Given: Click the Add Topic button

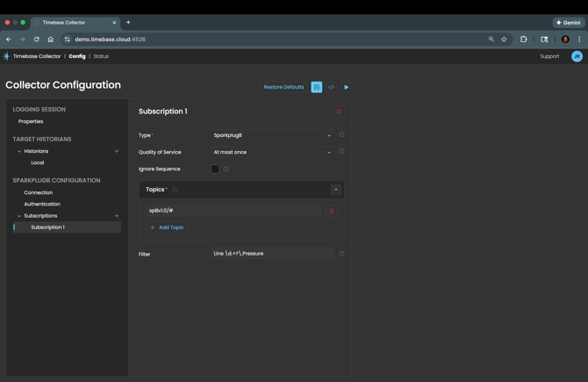Looking at the screenshot, I should [x=167, y=227].
